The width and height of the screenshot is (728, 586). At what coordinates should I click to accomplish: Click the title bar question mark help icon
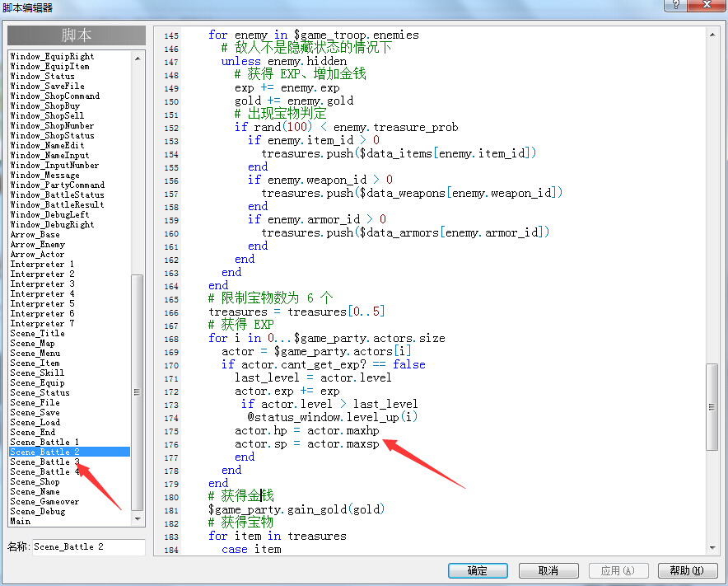pos(675,5)
